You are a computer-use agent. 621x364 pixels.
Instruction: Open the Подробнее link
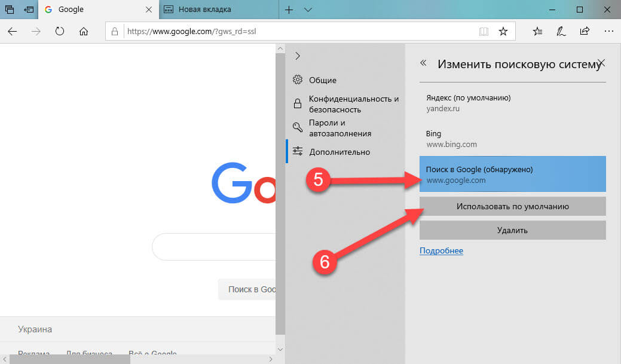click(441, 250)
